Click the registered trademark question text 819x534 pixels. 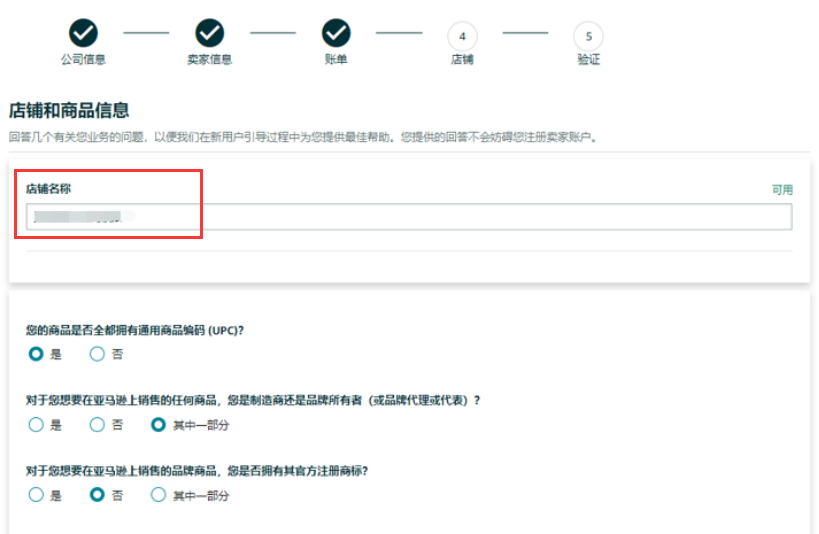pyautogui.click(x=197, y=471)
